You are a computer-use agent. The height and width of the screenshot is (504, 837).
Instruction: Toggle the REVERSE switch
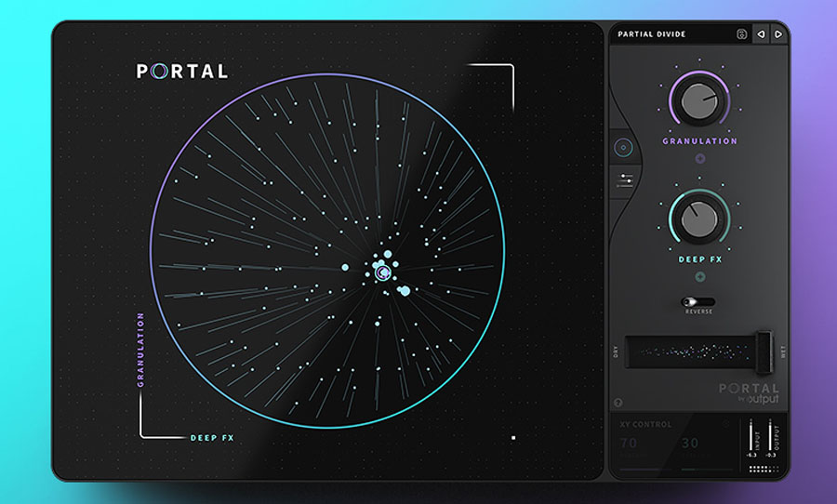click(697, 302)
